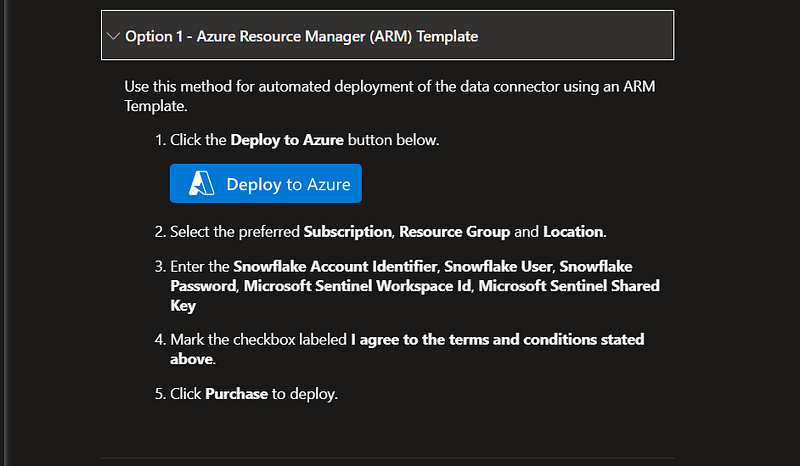800x466 pixels.
Task: Click 'Microsoft Sentinel Workspace Id' text
Action: pyautogui.click(x=357, y=286)
